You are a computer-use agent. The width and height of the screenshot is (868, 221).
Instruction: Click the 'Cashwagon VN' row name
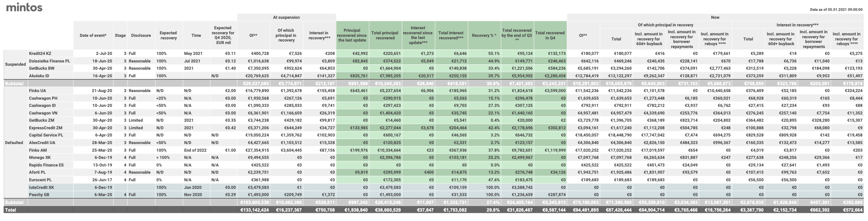tap(43, 113)
